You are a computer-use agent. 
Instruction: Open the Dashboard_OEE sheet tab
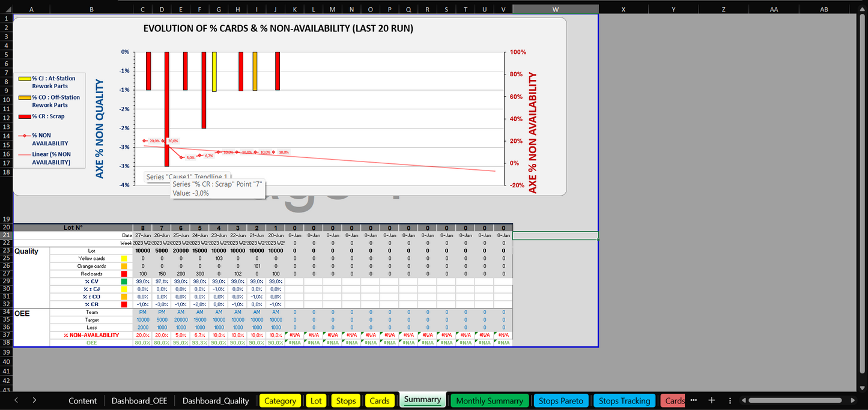[x=139, y=401]
